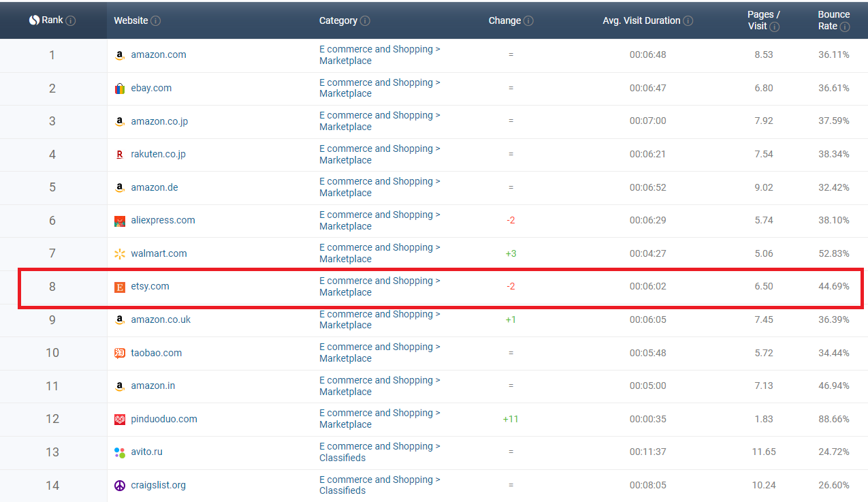Click the 00:07:00 duration for amazon.co.jp
The width and height of the screenshot is (868, 502).
coord(647,121)
